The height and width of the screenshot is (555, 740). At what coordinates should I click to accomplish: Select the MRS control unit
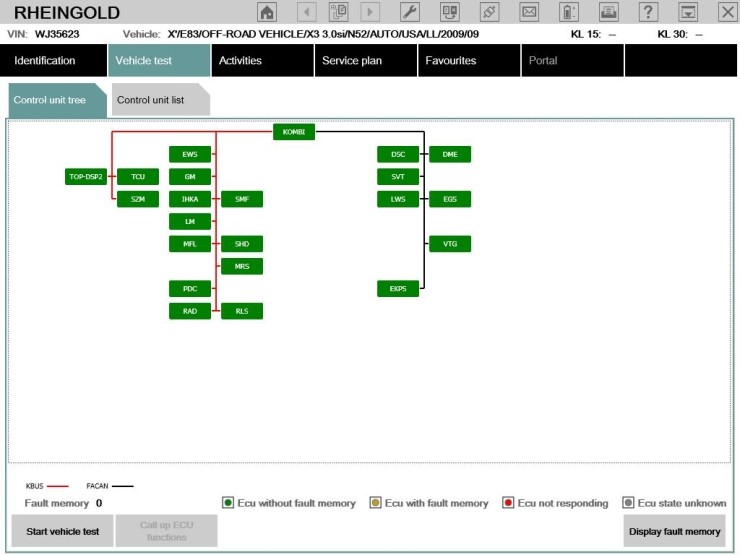click(x=242, y=266)
